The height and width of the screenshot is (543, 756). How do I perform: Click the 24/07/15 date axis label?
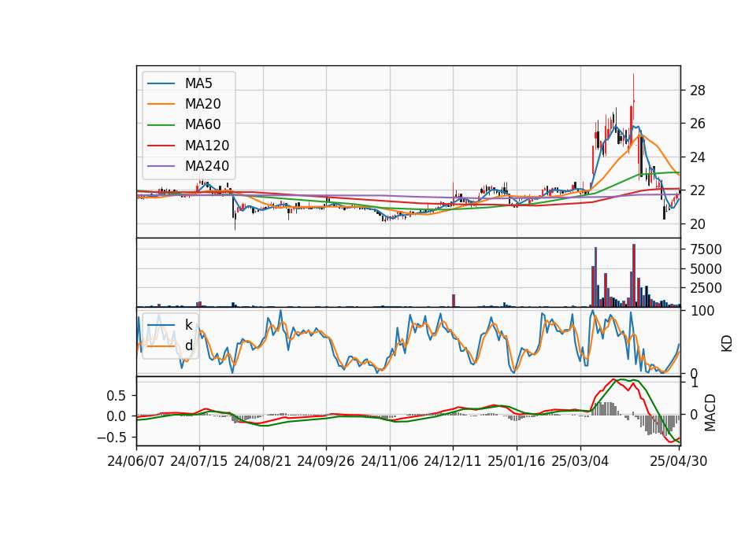[x=198, y=461]
